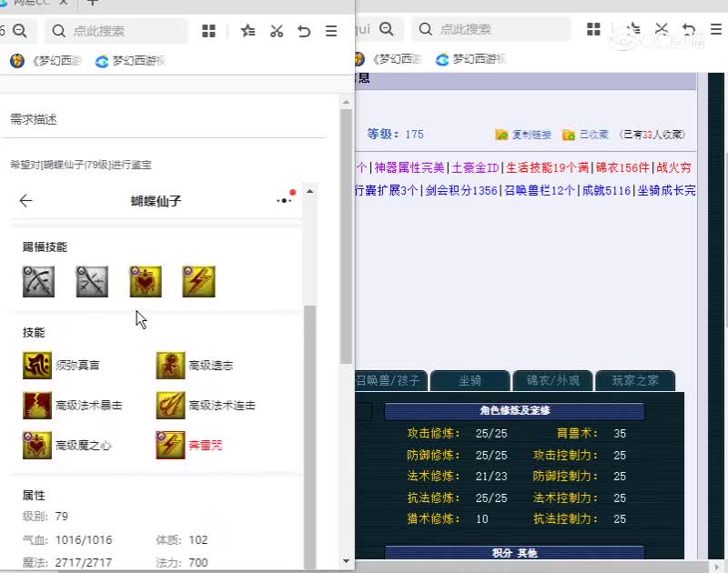728x573 pixels.
Task: Click the scissors screenshot icon in left window
Action: pos(277,31)
